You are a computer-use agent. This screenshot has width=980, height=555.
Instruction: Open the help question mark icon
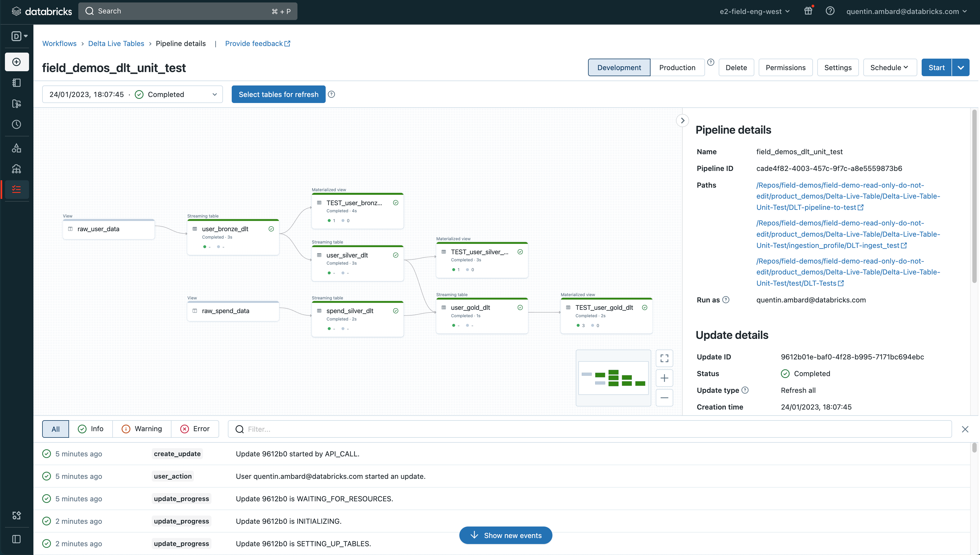click(x=830, y=11)
